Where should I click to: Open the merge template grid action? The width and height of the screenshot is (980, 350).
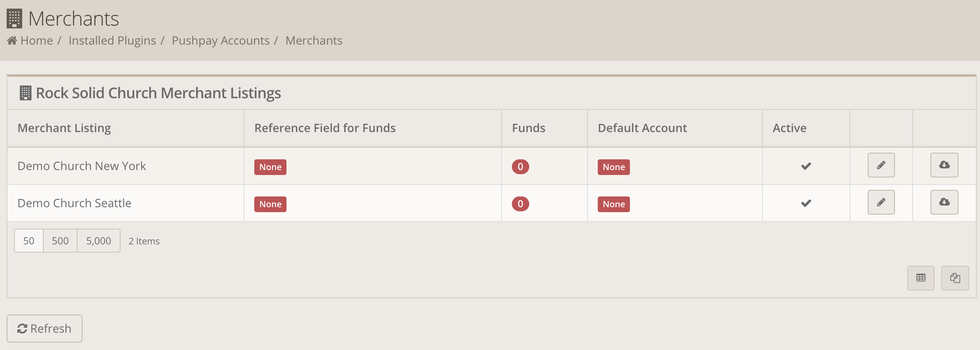(955, 278)
